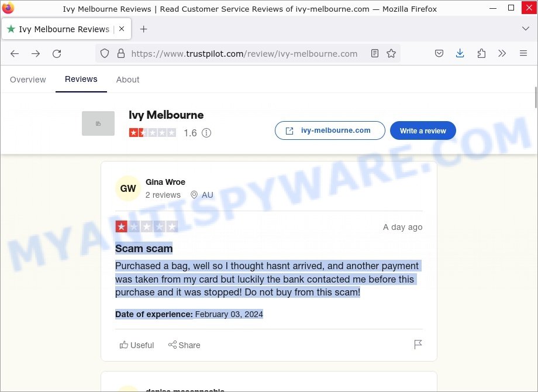
Task: Save page to Pocket
Action: click(439, 54)
